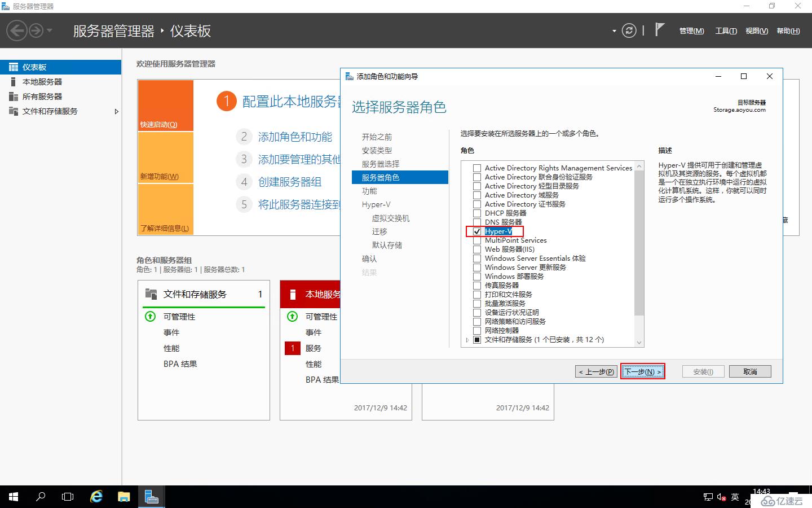
Task: Open the taskbar search icon
Action: coord(41,497)
